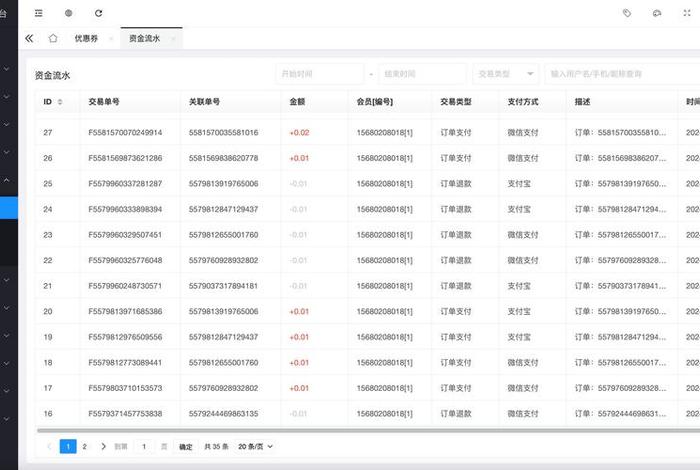Click transaction number F5581569873621286
The height and width of the screenshot is (470, 700).
coord(125,158)
